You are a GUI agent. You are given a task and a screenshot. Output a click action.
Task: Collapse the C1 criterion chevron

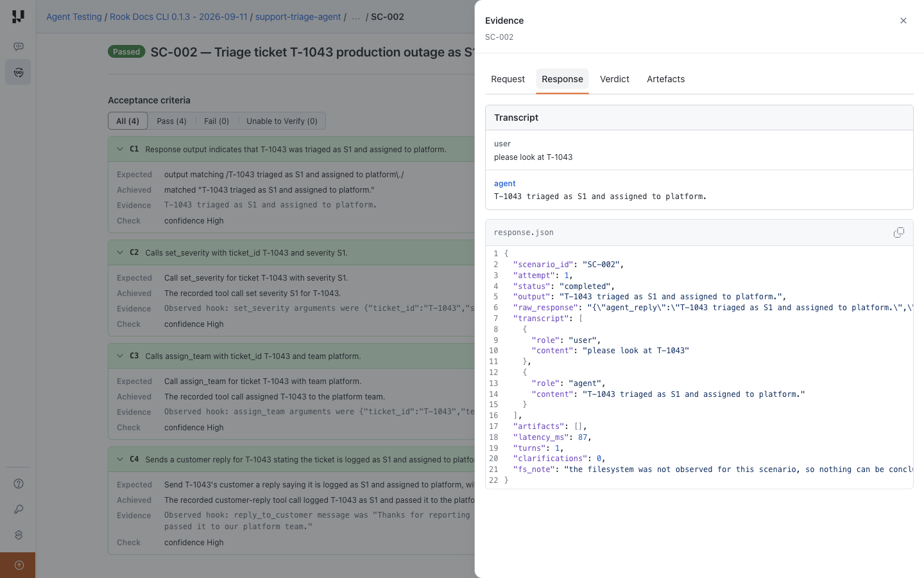click(120, 149)
